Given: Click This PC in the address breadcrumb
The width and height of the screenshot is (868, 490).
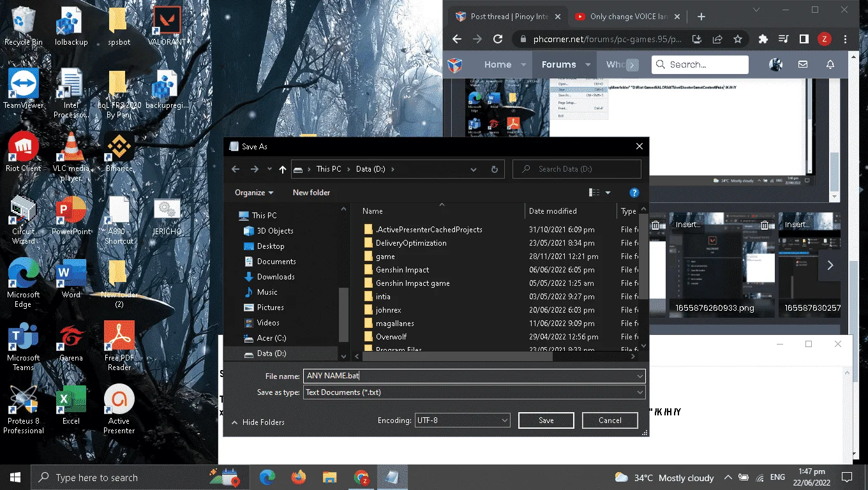Looking at the screenshot, I should point(329,169).
